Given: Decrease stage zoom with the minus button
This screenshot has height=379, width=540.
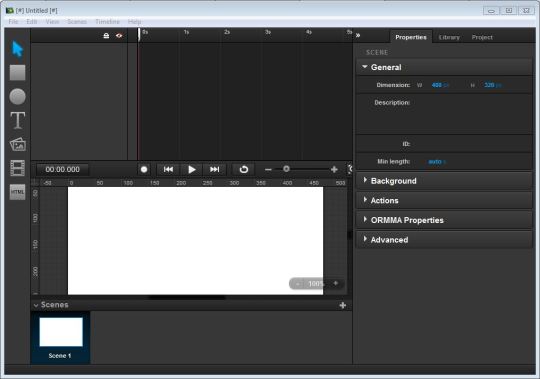Looking at the screenshot, I should (298, 284).
